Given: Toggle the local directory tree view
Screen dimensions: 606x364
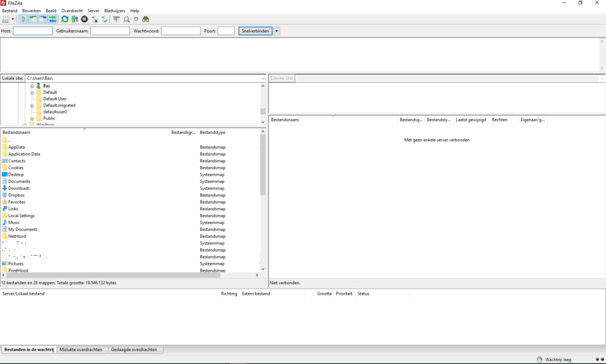Looking at the screenshot, I should [33, 20].
